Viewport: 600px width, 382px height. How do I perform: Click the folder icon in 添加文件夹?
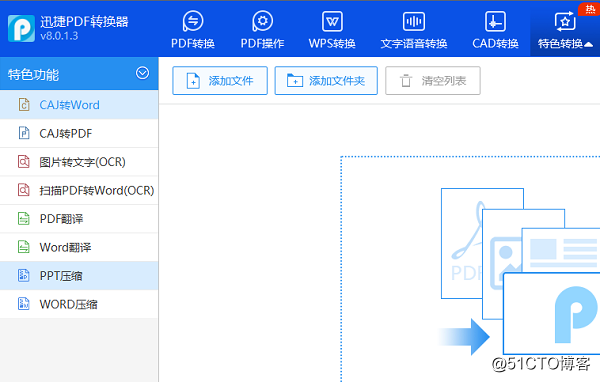pos(295,80)
